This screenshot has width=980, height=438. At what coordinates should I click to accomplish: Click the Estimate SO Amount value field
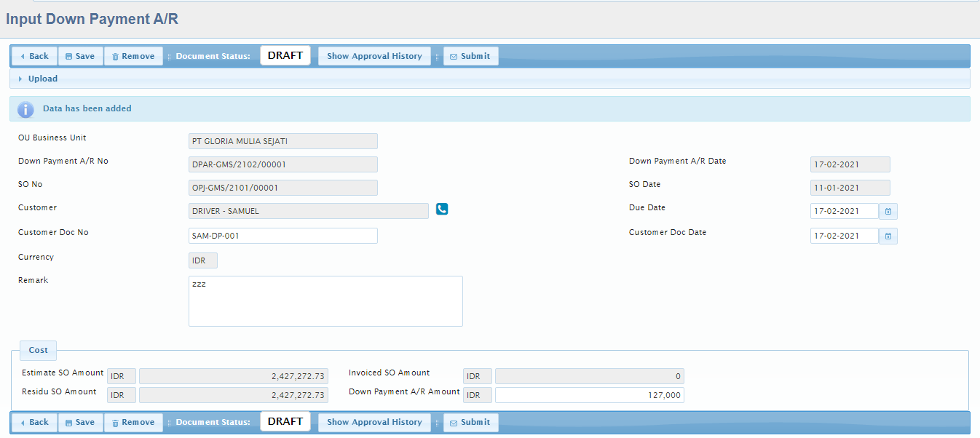tap(234, 376)
